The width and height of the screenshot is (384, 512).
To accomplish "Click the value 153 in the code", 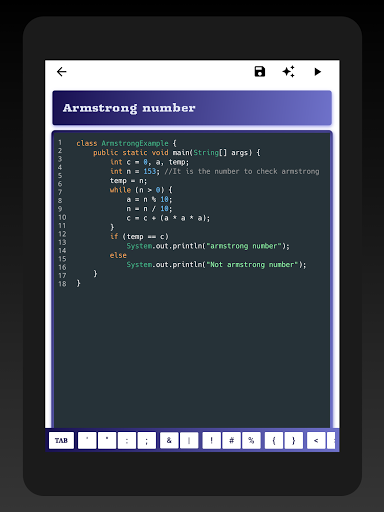I will point(150,171).
